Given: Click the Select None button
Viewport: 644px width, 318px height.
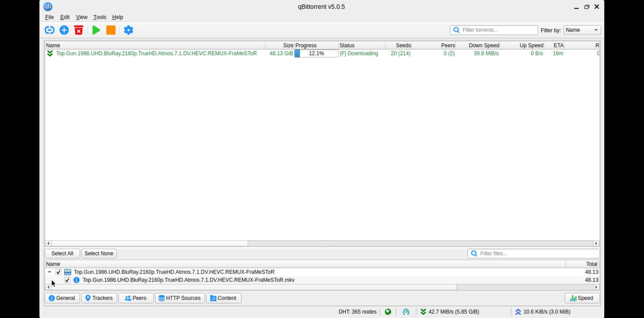Looking at the screenshot, I should 99,254.
